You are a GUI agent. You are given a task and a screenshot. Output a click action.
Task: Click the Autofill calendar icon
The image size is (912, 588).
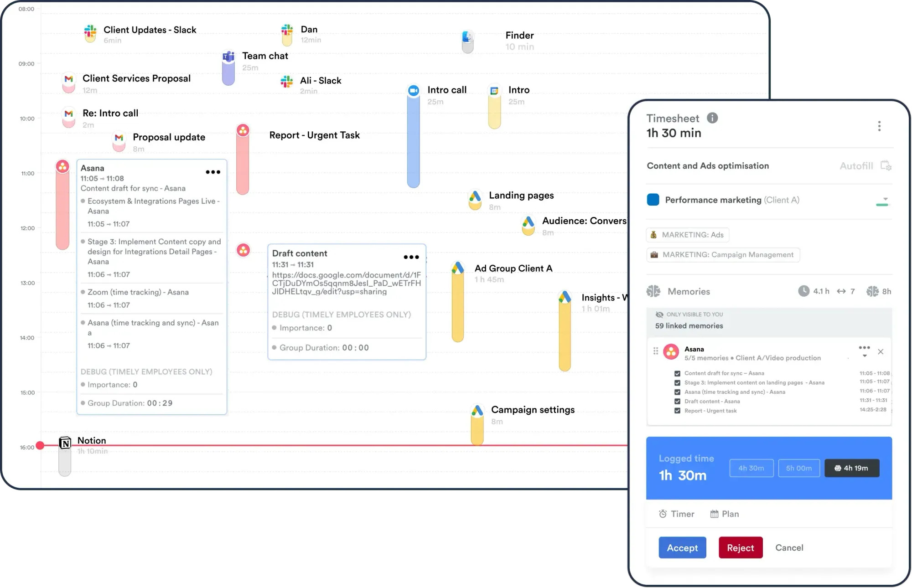pyautogui.click(x=886, y=165)
